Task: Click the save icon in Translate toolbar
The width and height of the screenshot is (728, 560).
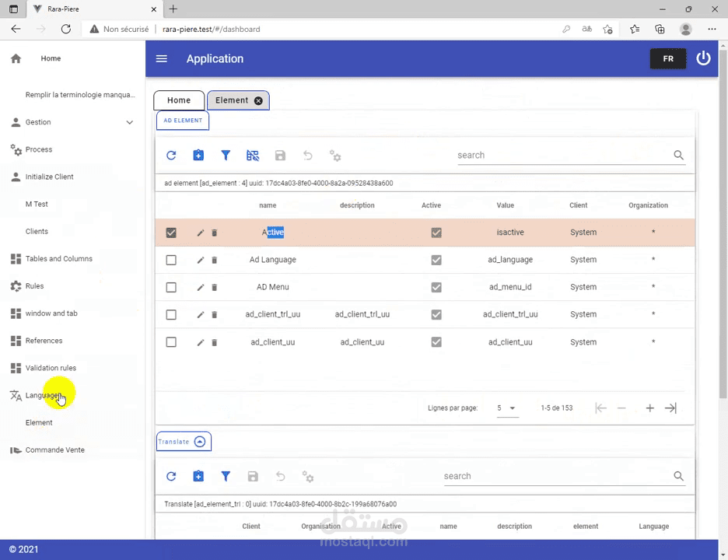Action: (x=253, y=477)
